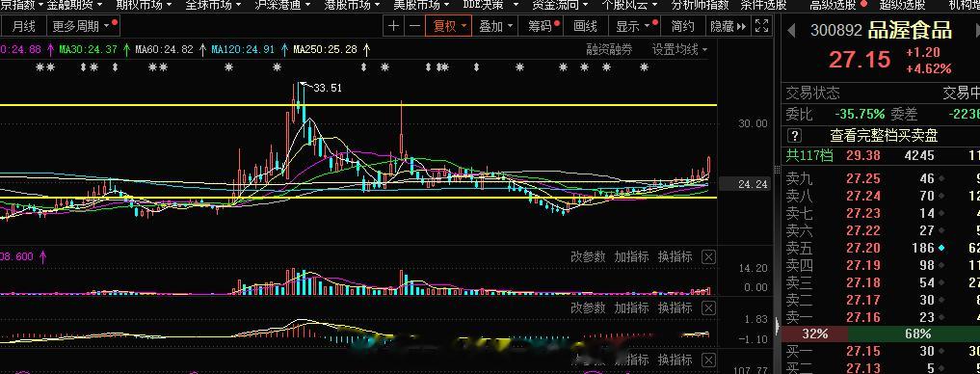Close the bottom indicator sub-panel
980x374 pixels.
[x=708, y=360]
